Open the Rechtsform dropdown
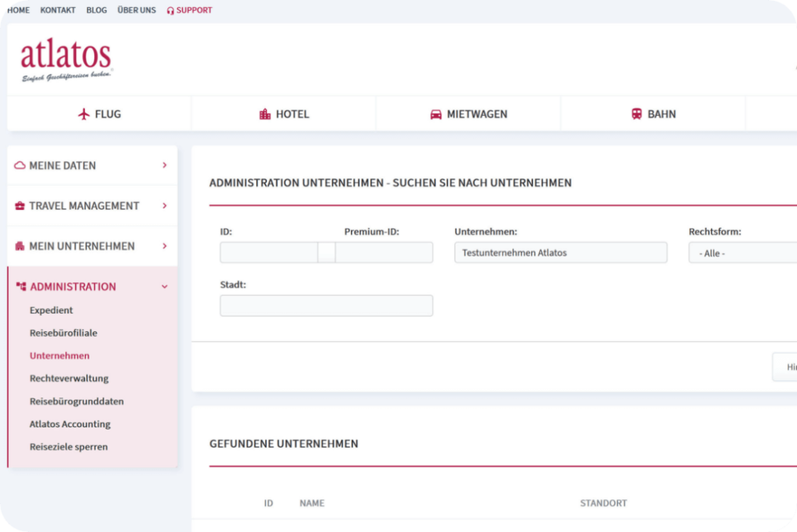This screenshot has height=532, width=797. click(x=743, y=253)
